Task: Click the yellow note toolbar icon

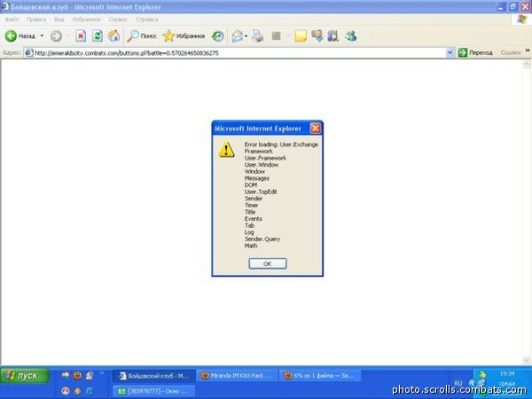Action: 301,36
